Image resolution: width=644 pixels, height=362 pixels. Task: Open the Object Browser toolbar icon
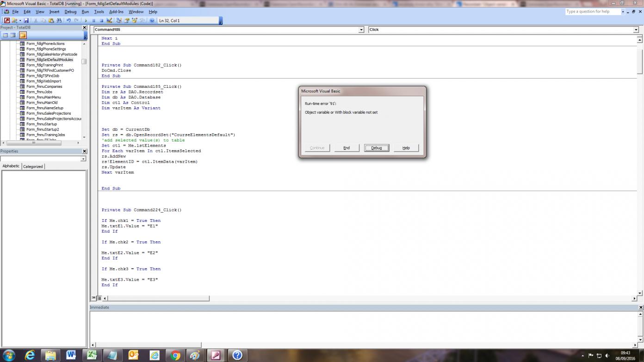click(135, 20)
